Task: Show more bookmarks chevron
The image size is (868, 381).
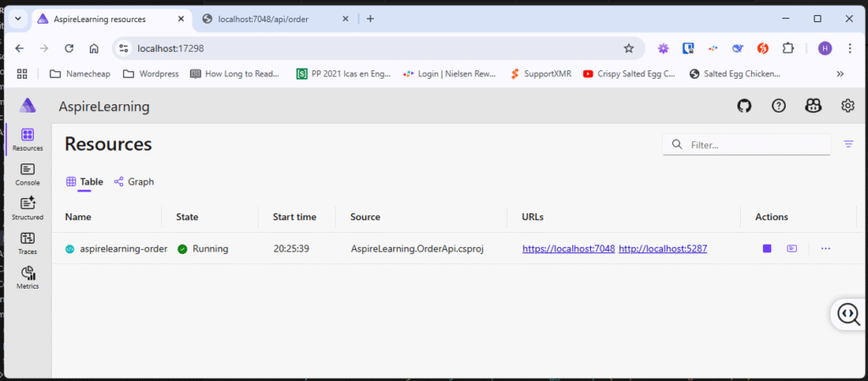Action: point(840,74)
